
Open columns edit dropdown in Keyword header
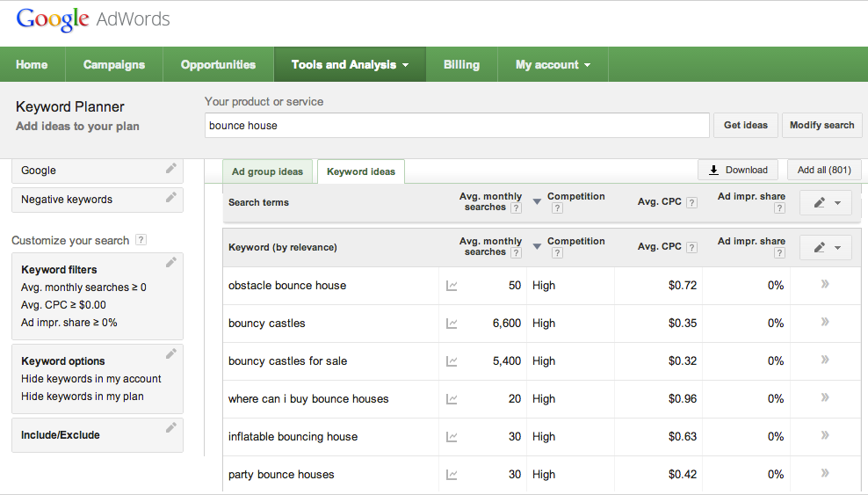click(826, 248)
